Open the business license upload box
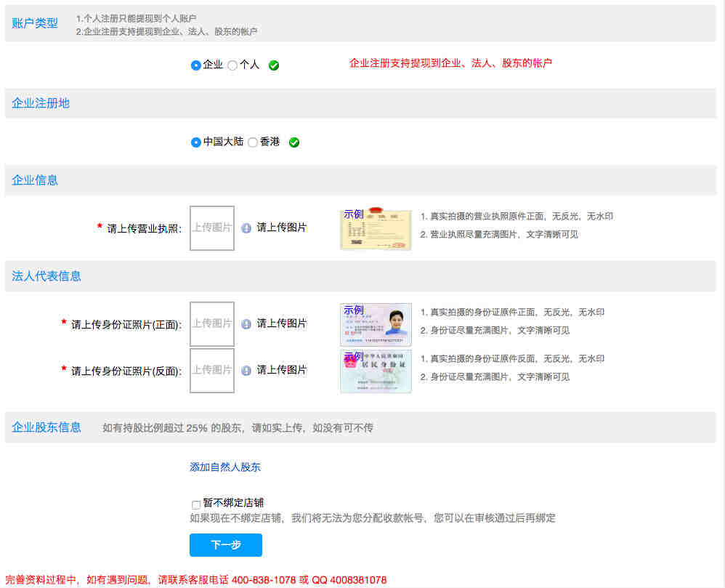Viewport: 725px width, 588px height. [x=212, y=228]
